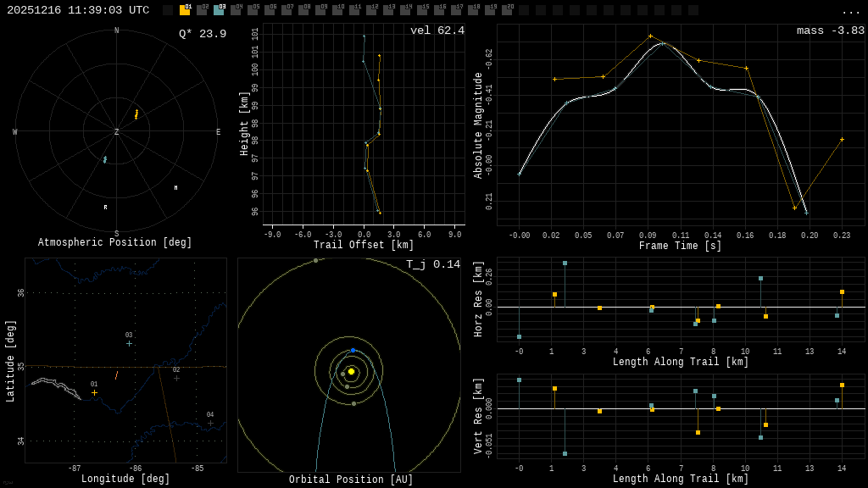Toggle the teal station 03 indicator
The height and width of the screenshot is (488, 868).
[x=219, y=10]
